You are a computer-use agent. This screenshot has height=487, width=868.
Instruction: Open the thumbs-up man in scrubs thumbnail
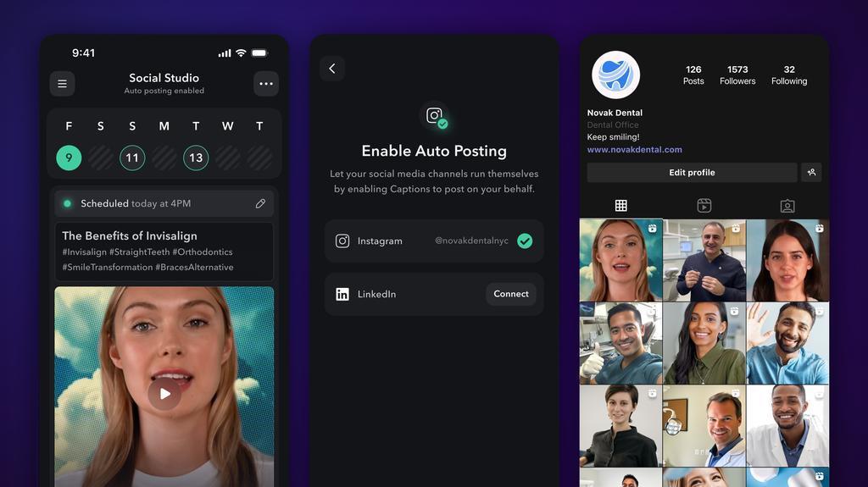pos(620,343)
